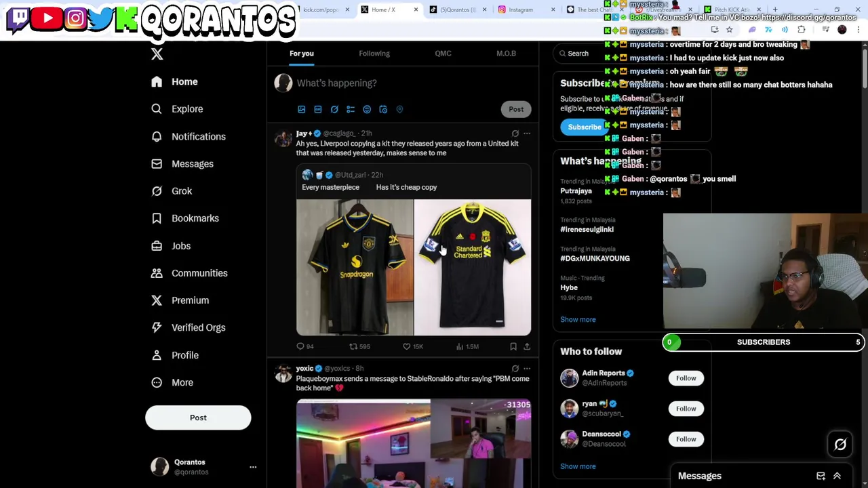868x488 pixels.
Task: Follow Adin Reports
Action: click(x=686, y=378)
